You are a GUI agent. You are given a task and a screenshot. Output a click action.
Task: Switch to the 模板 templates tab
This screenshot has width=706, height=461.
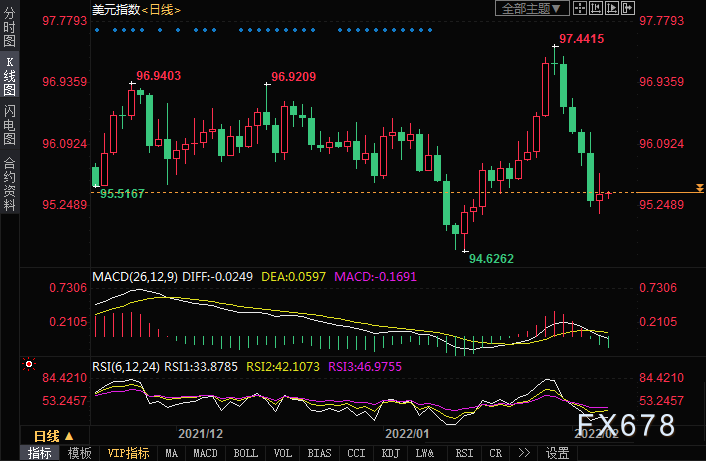pos(79,453)
